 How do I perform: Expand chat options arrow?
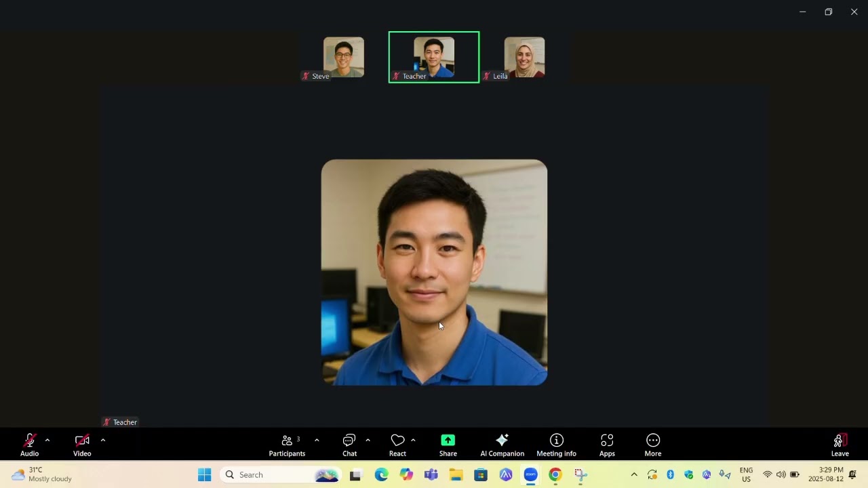368,441
